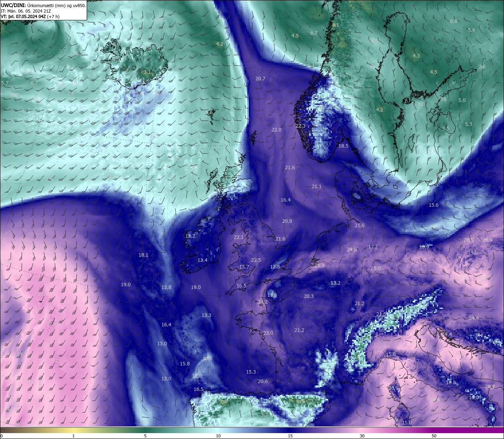Click the 21.1 value west of Denmark
Image resolution: width=504 pixels, height=439 pixels.
tap(317, 187)
